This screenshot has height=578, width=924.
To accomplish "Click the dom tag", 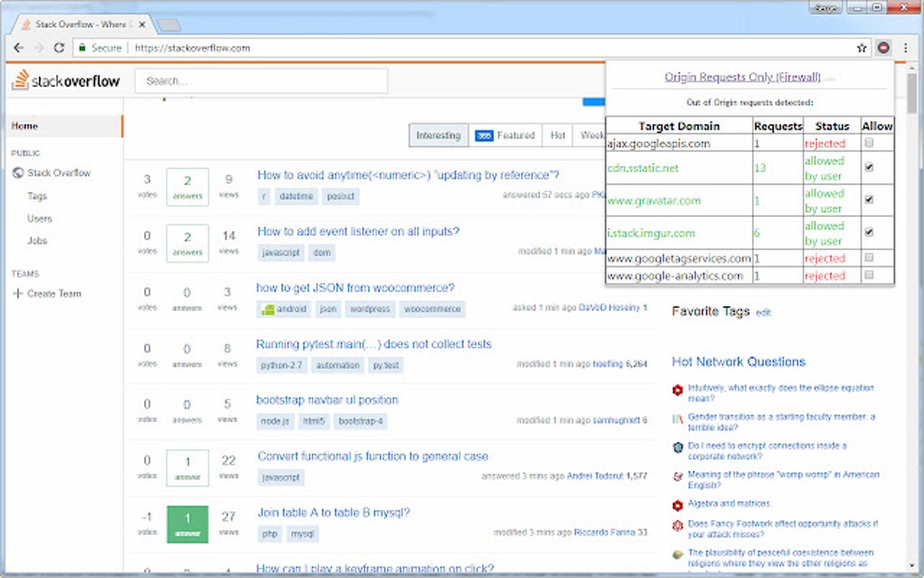I will point(322,253).
